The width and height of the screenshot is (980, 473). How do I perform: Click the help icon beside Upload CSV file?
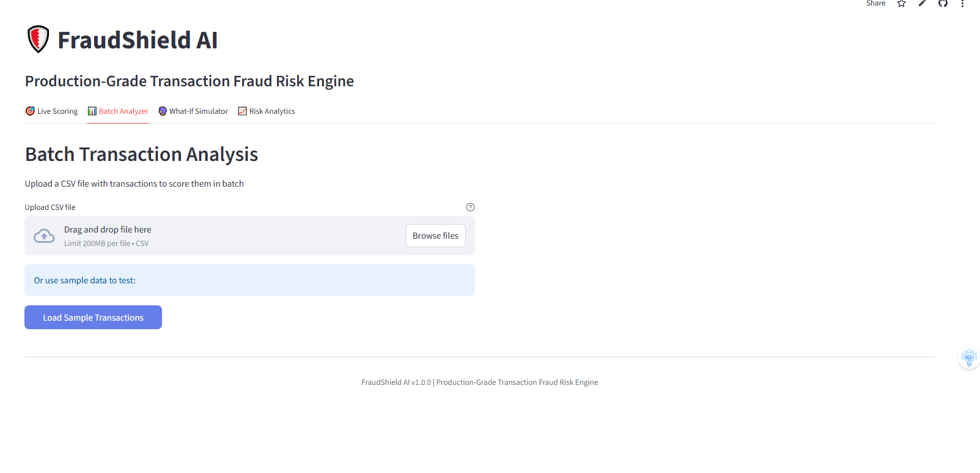point(470,207)
